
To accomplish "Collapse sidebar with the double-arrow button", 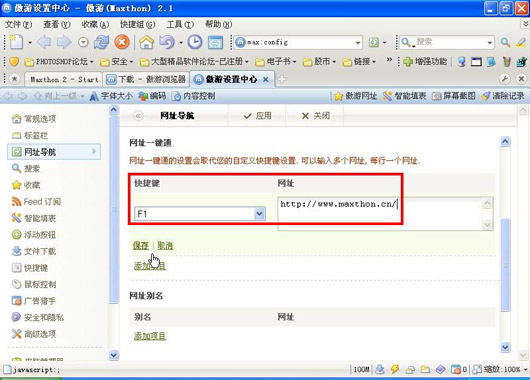I will click(138, 116).
